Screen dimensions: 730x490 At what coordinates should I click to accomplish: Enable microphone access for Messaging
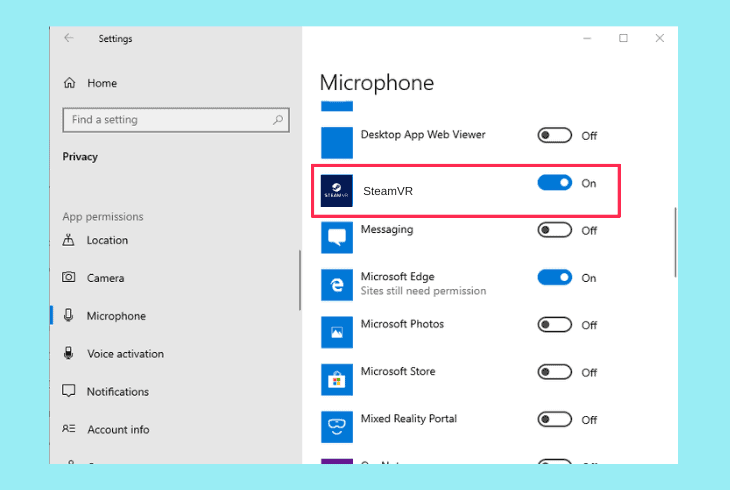coord(554,230)
